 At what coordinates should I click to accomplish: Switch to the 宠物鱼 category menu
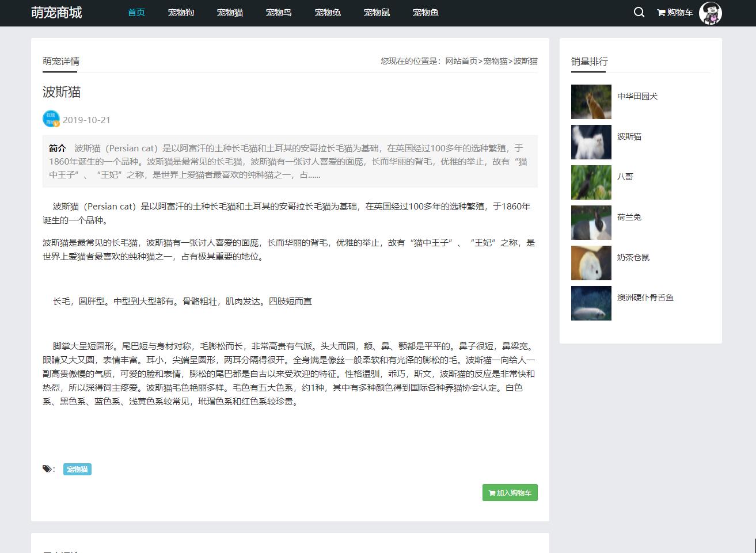[x=426, y=12]
